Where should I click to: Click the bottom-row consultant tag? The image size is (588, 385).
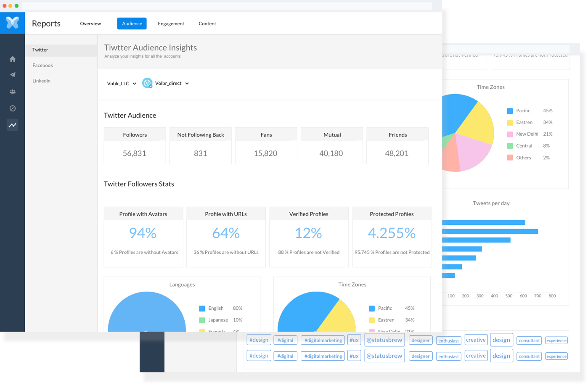coord(529,356)
